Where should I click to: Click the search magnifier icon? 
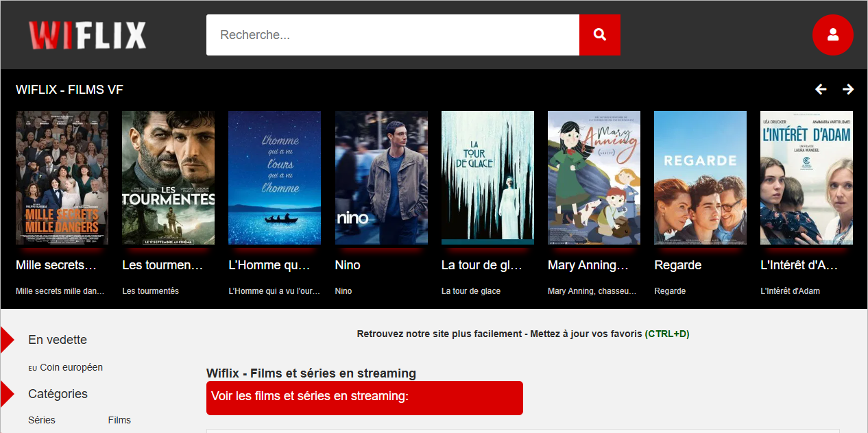pyautogui.click(x=599, y=34)
